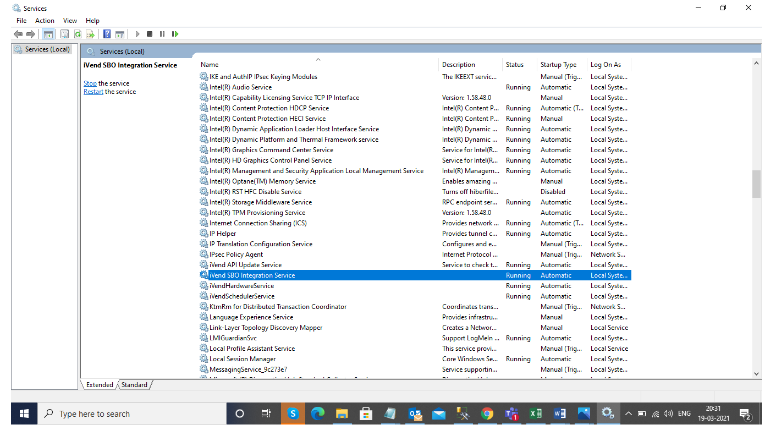The width and height of the screenshot is (762, 425).
Task: Open the File menu
Action: coord(21,20)
